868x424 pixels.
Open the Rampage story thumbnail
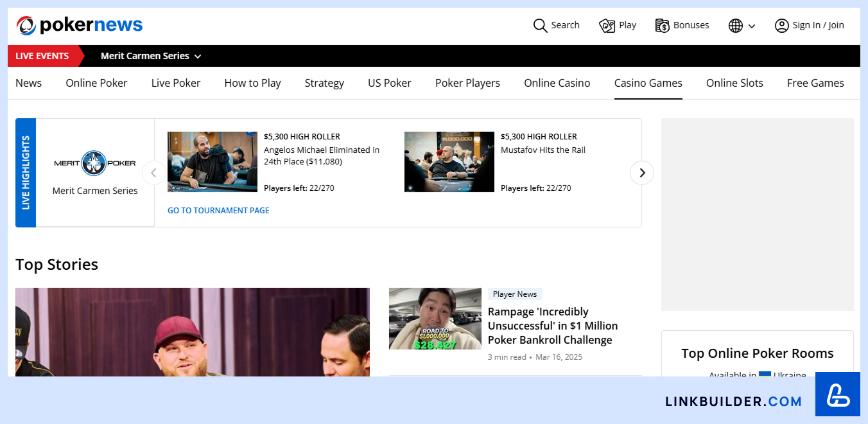pyautogui.click(x=435, y=319)
